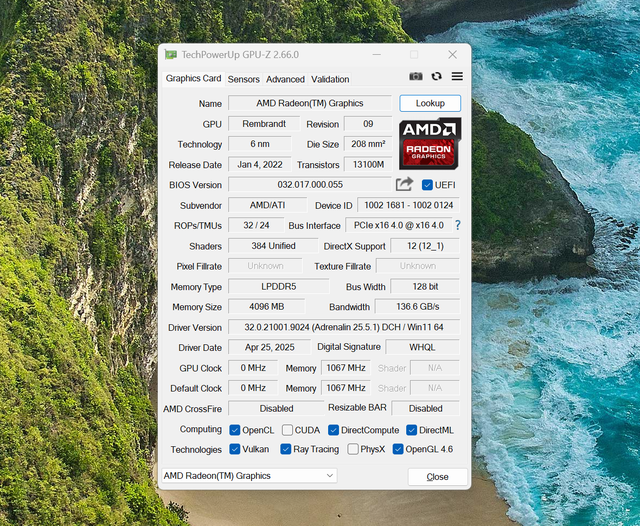Open the hamburger menu icon
The image size is (640, 526).
(457, 76)
